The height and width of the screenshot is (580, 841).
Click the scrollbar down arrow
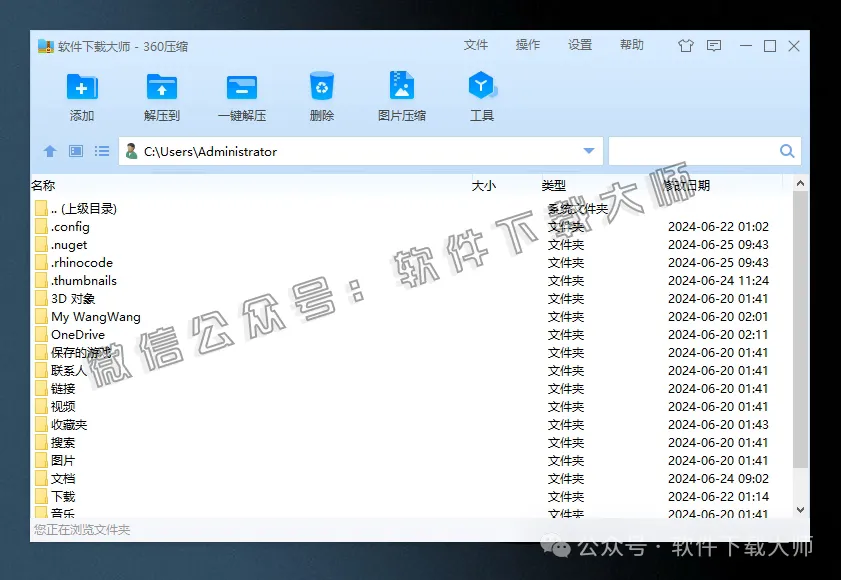pos(801,509)
